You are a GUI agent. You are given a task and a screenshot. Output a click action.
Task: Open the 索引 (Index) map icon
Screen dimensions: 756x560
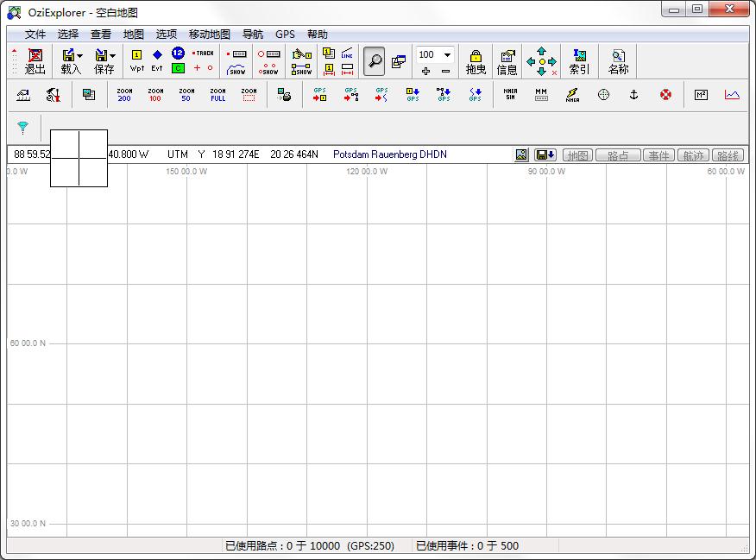coord(579,61)
